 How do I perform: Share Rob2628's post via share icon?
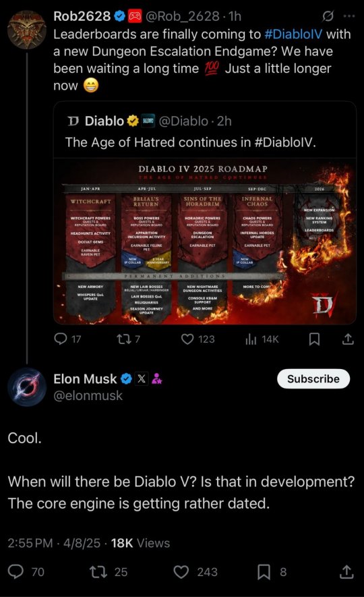[x=348, y=339]
